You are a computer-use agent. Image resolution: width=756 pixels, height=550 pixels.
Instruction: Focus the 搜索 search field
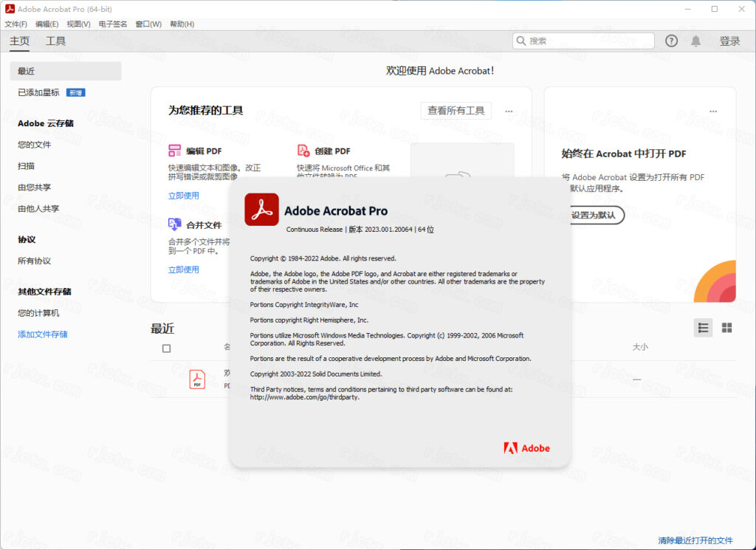point(583,41)
